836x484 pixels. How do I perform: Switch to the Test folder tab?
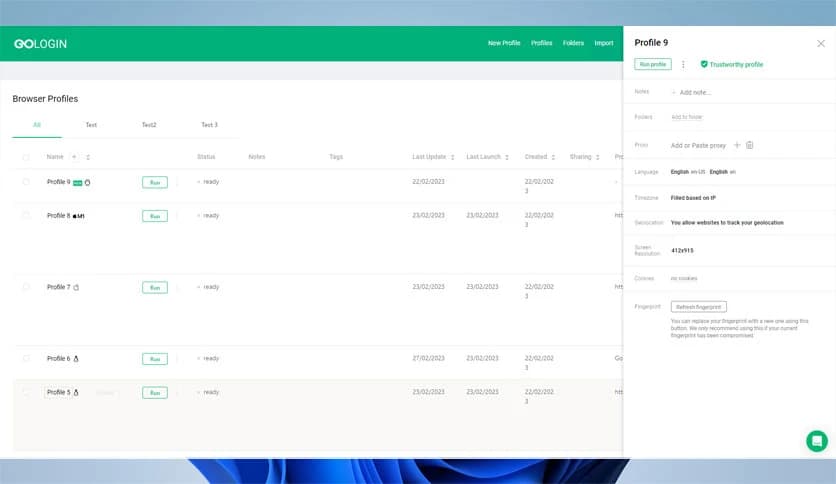point(91,125)
